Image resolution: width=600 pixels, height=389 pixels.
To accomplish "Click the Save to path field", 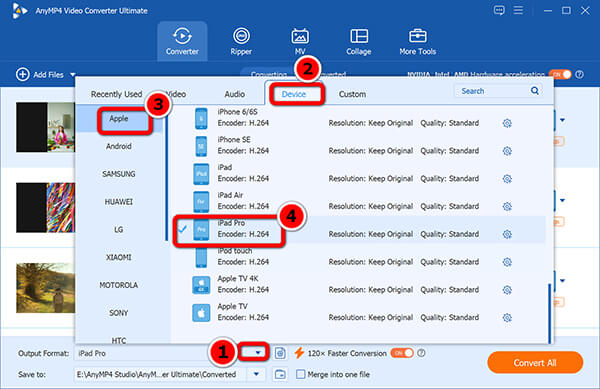I will (x=161, y=374).
